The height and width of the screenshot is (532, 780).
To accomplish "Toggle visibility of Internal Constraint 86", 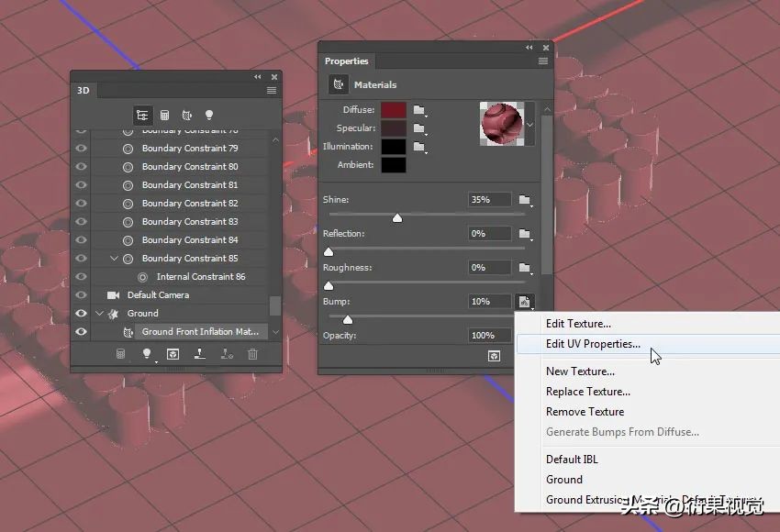I will click(81, 277).
